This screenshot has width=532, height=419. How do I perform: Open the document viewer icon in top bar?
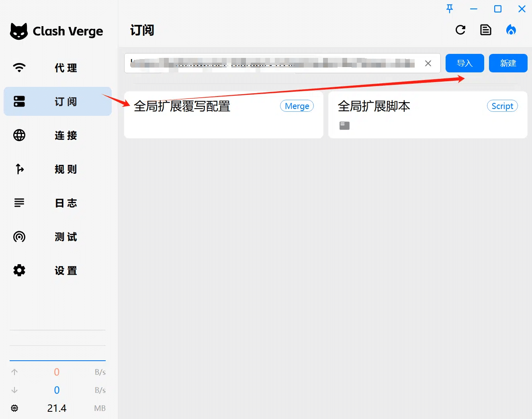click(485, 30)
